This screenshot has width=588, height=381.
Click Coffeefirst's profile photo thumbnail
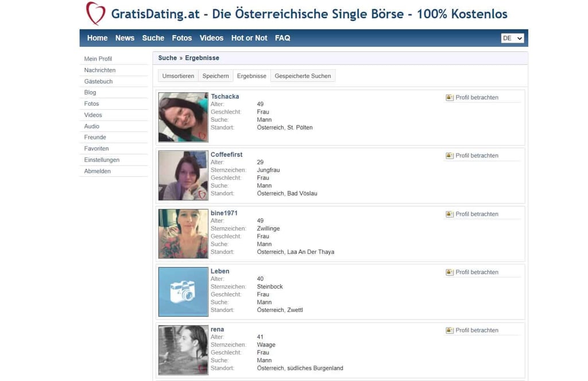click(183, 176)
